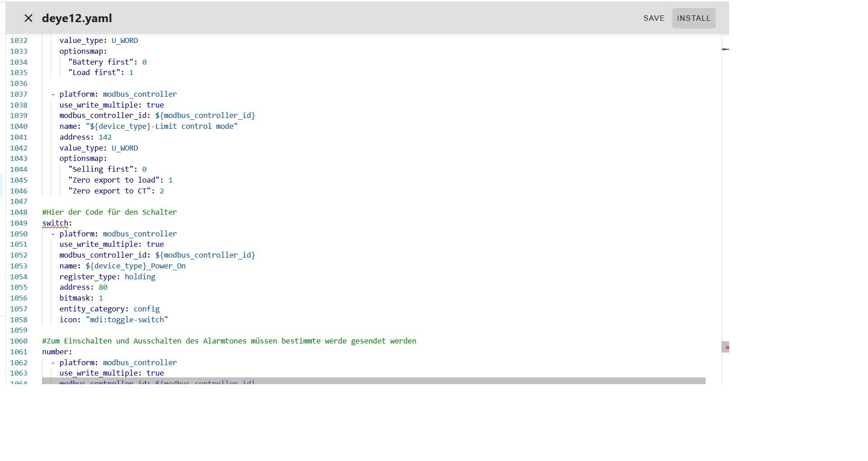This screenshot has width=868, height=461.
Task: Click "Selling first": 0 option
Action: click(108, 169)
